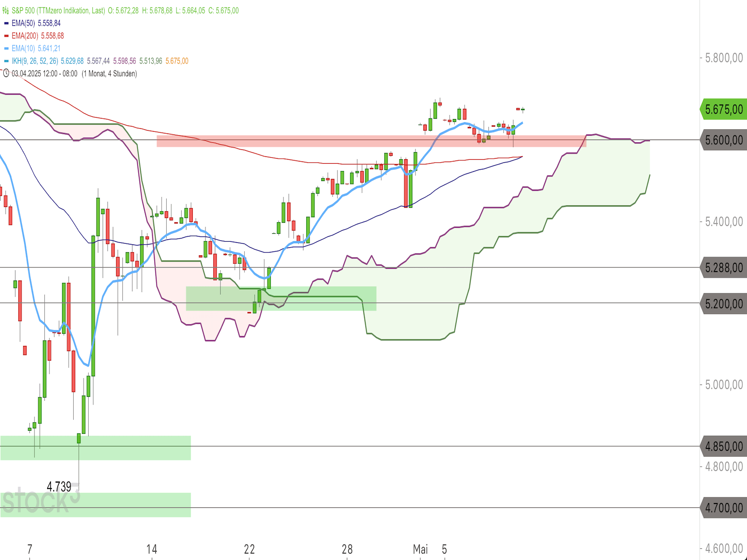Click the 5.200,00 price level tag
The image size is (747, 560).
723,303
